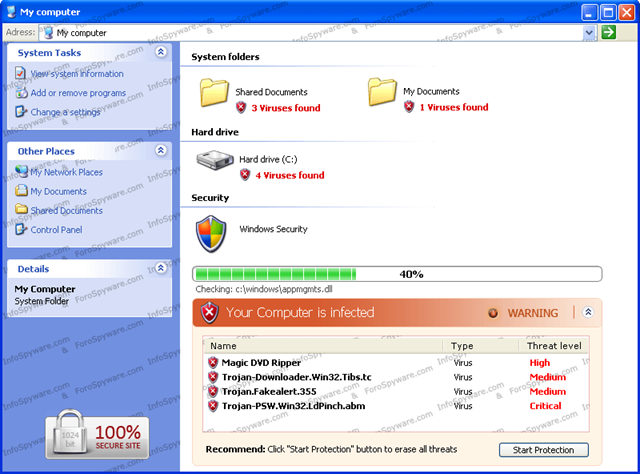The image size is (640, 474).
Task: Open the Control Panel link
Action: (x=56, y=230)
